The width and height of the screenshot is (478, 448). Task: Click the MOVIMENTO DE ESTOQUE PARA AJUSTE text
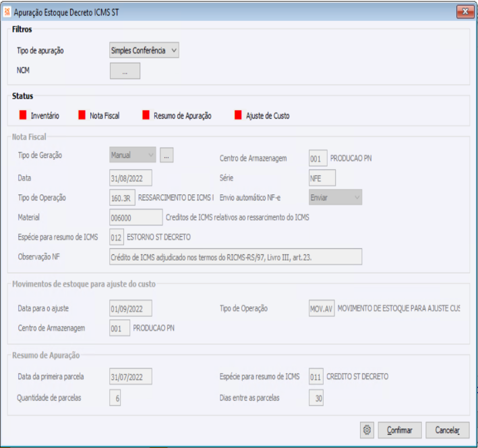(x=398, y=308)
